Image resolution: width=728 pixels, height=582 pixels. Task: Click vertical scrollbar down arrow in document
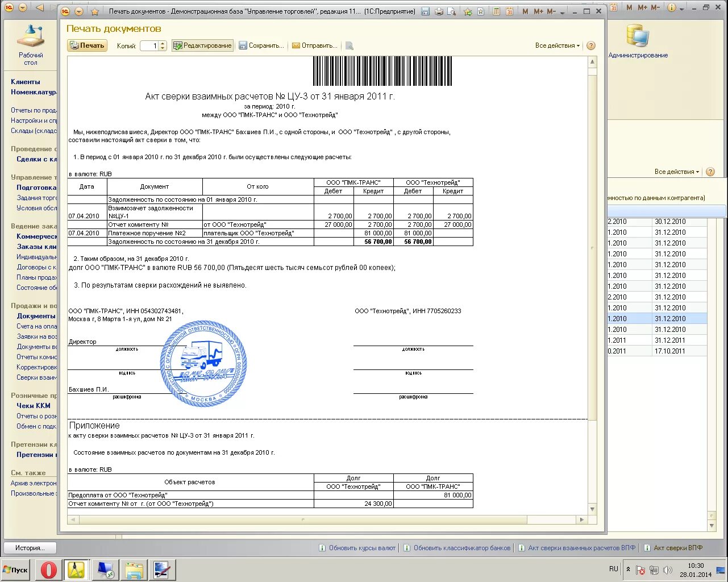tap(593, 509)
